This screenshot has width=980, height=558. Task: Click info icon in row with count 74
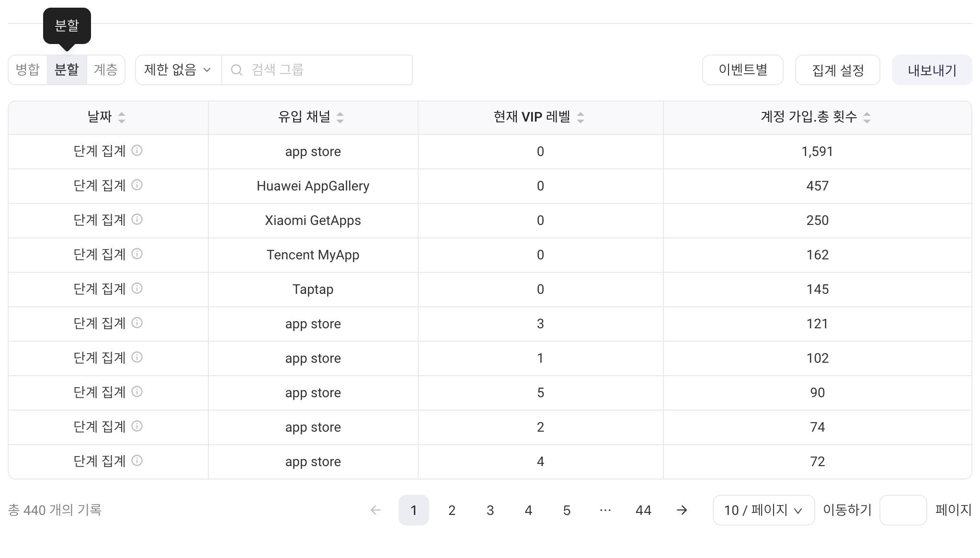point(137,426)
